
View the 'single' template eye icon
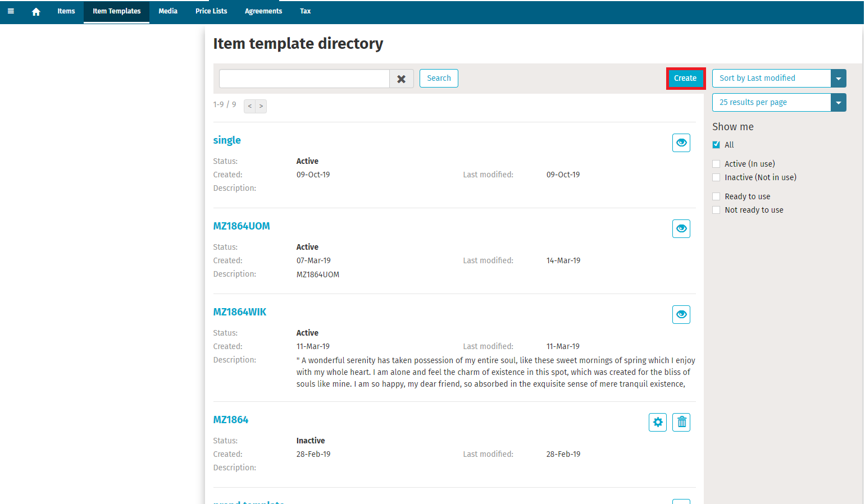click(681, 143)
